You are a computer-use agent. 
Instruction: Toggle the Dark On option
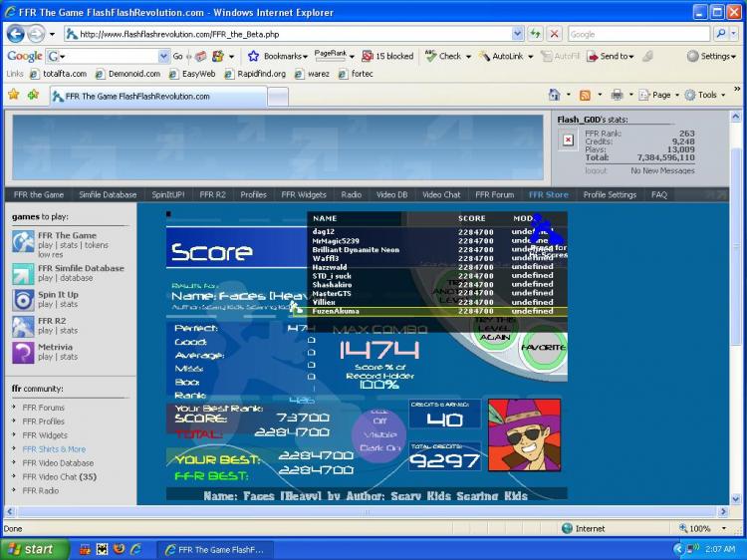[378, 448]
